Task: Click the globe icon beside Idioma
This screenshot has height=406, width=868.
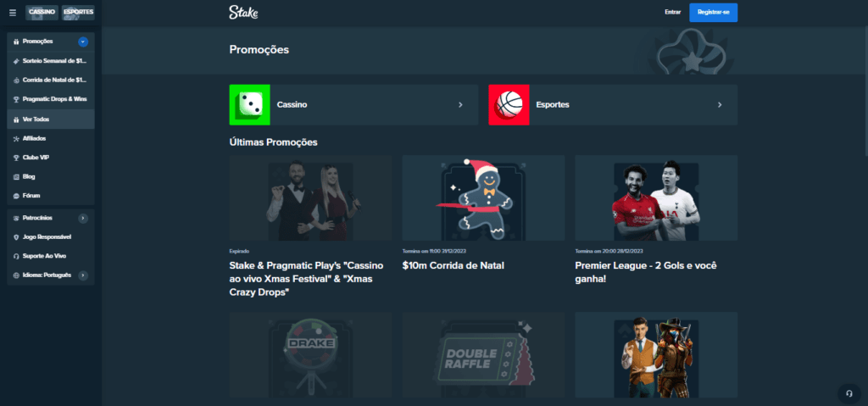Action: [x=16, y=275]
